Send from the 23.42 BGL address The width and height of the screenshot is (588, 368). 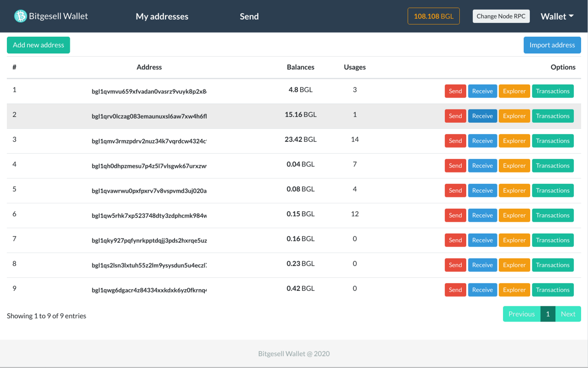pos(455,141)
